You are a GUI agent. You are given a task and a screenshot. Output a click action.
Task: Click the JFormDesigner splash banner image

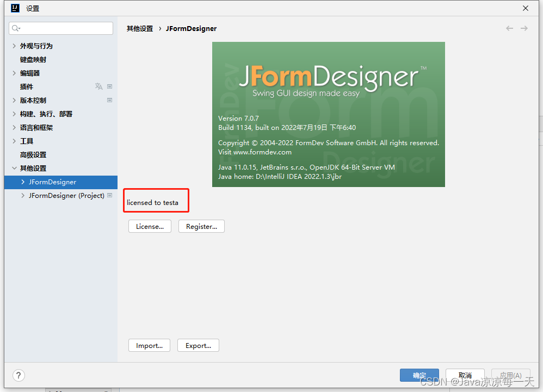(328, 115)
